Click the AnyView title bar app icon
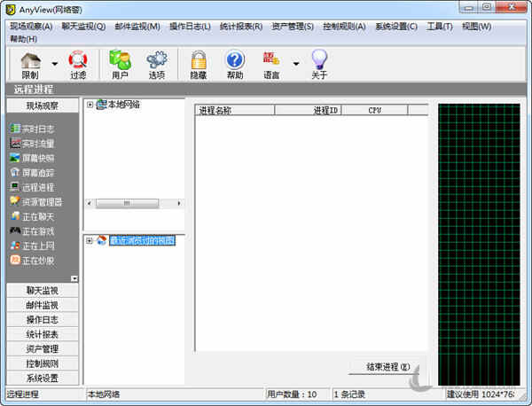Image resolution: width=532 pixels, height=406 pixels. click(11, 10)
